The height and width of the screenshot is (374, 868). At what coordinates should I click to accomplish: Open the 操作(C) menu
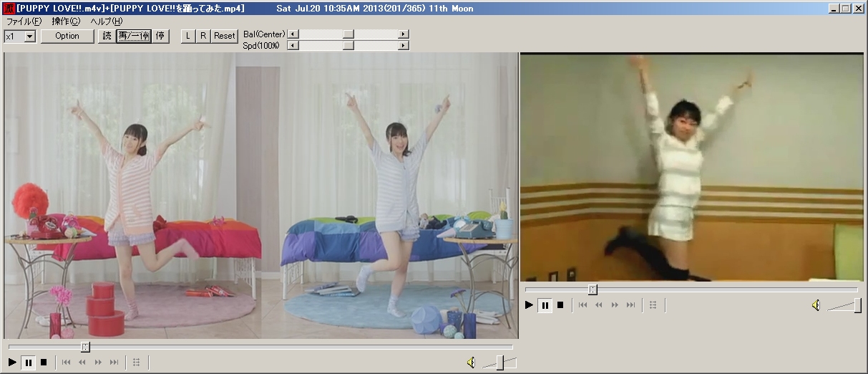(66, 21)
